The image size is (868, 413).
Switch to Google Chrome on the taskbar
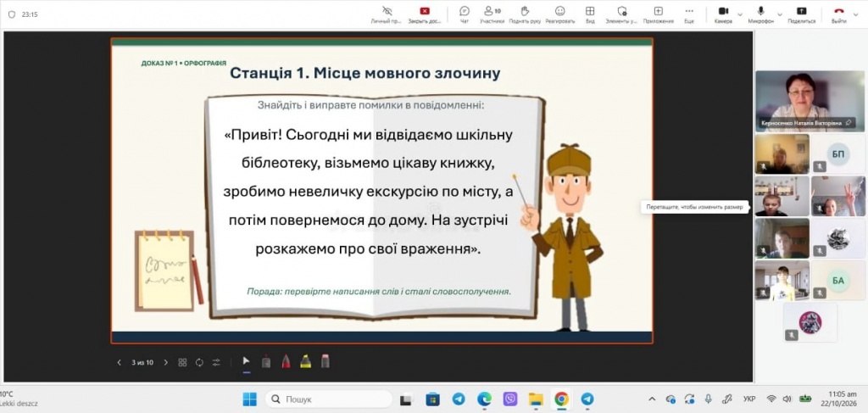coord(561,399)
